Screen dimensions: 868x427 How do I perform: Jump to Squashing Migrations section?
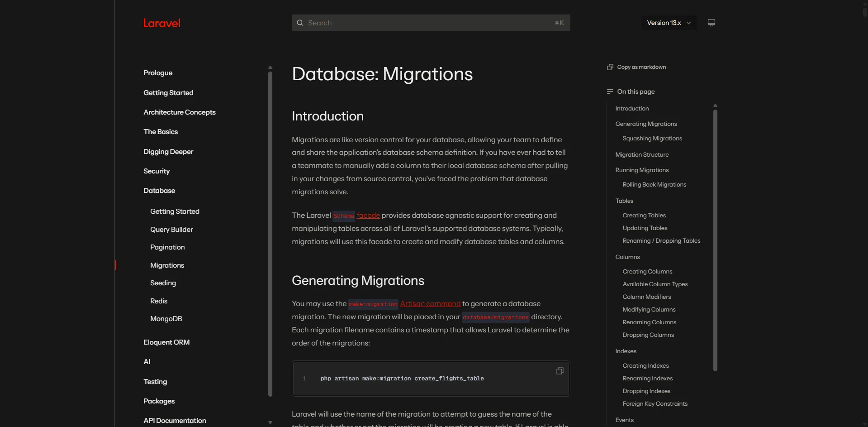click(652, 139)
